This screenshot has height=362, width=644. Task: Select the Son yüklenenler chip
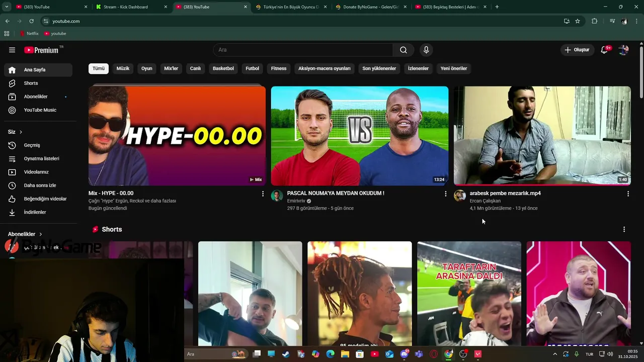pyautogui.click(x=379, y=68)
